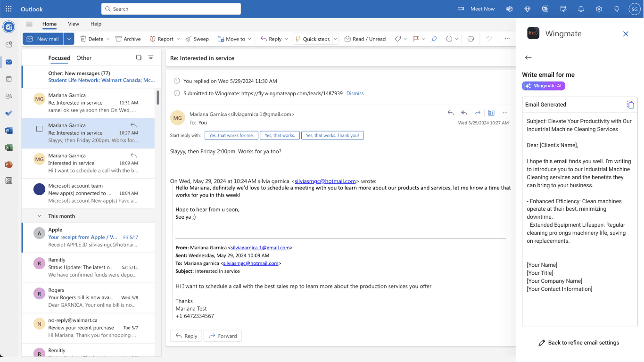The image size is (644, 362).
Task: Go back in Wingmate panel
Action: point(528,58)
